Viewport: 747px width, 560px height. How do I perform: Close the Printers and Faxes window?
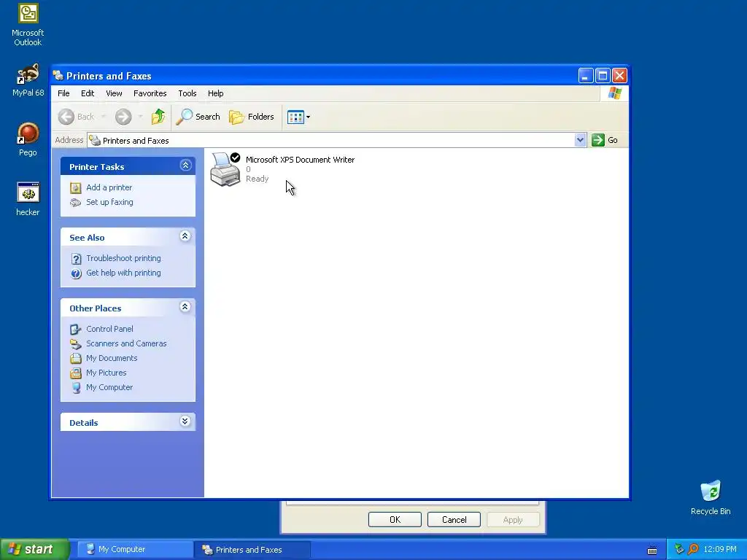pos(619,76)
